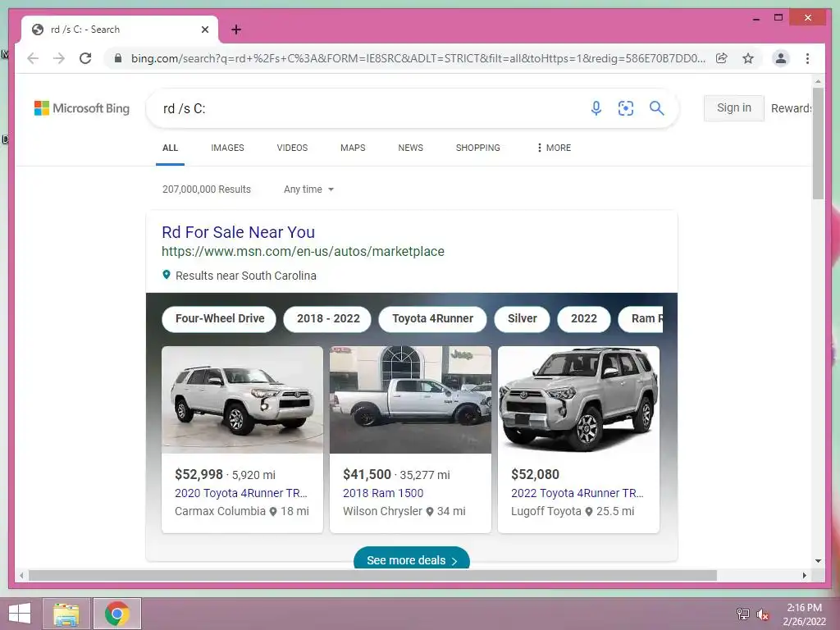Click the vertical scrollbar up arrow
Image resolution: width=840 pixels, height=630 pixels.
818,82
